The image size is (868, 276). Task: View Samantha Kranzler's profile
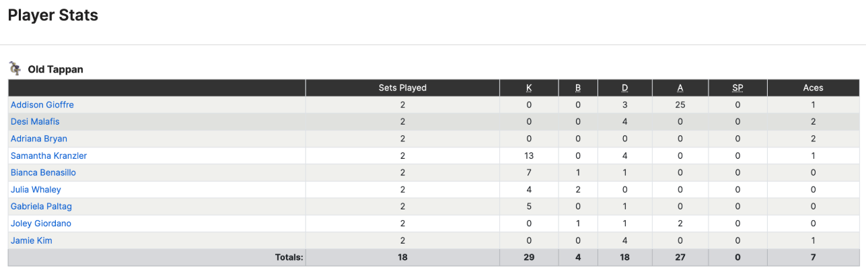[x=48, y=156]
